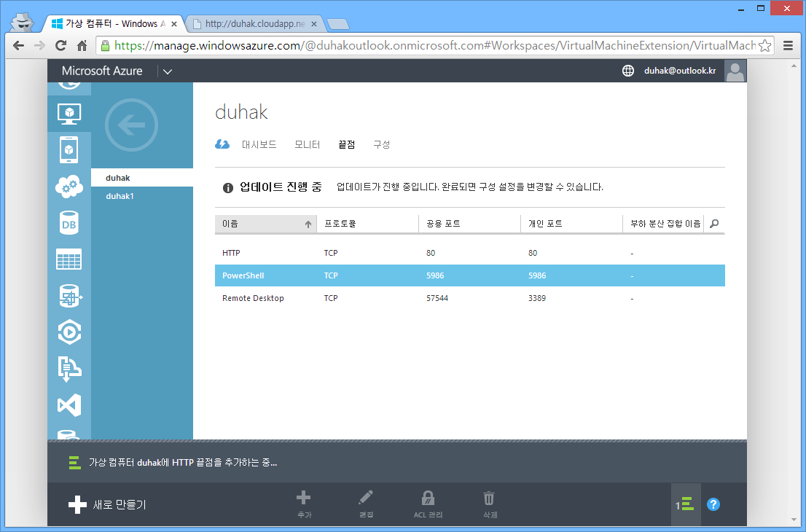Switch to the 구성 tab
This screenshot has height=532, width=806.
(x=381, y=144)
